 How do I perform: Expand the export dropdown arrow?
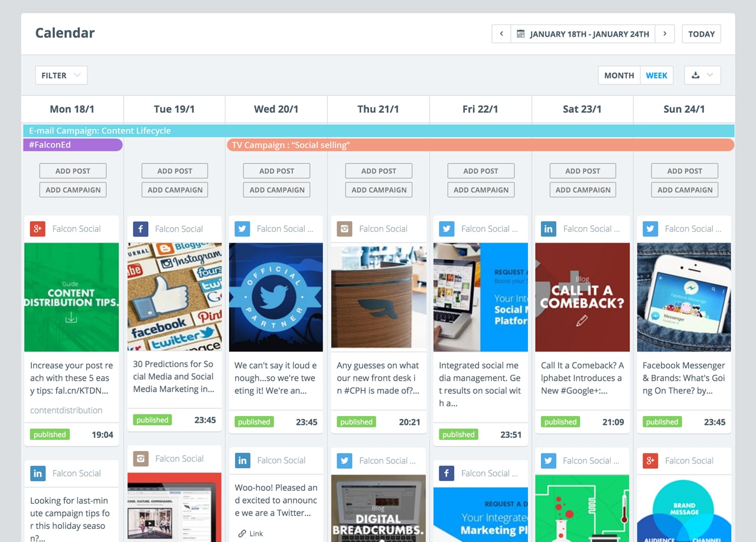coord(710,75)
